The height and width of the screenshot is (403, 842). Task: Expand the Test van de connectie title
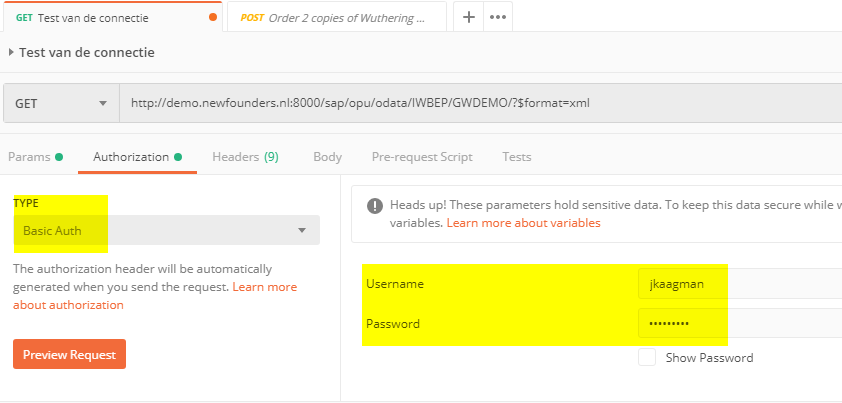[x=11, y=52]
